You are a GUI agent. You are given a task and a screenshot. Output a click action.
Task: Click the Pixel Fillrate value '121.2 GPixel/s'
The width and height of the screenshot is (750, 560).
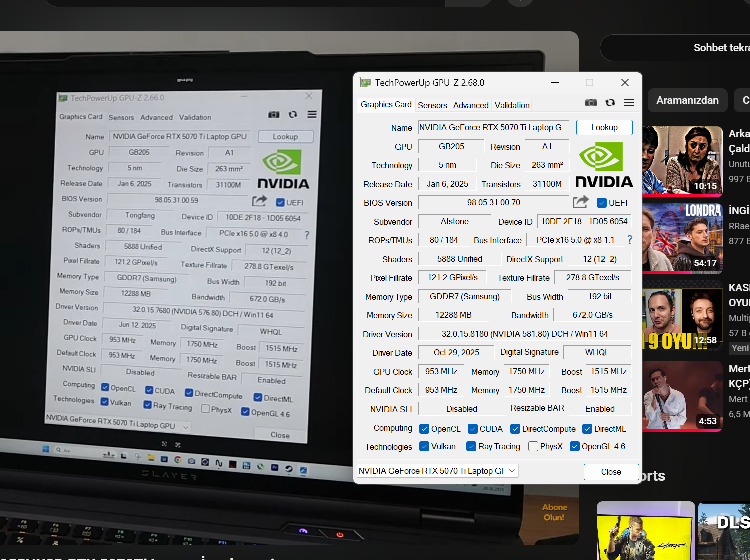pos(453,277)
